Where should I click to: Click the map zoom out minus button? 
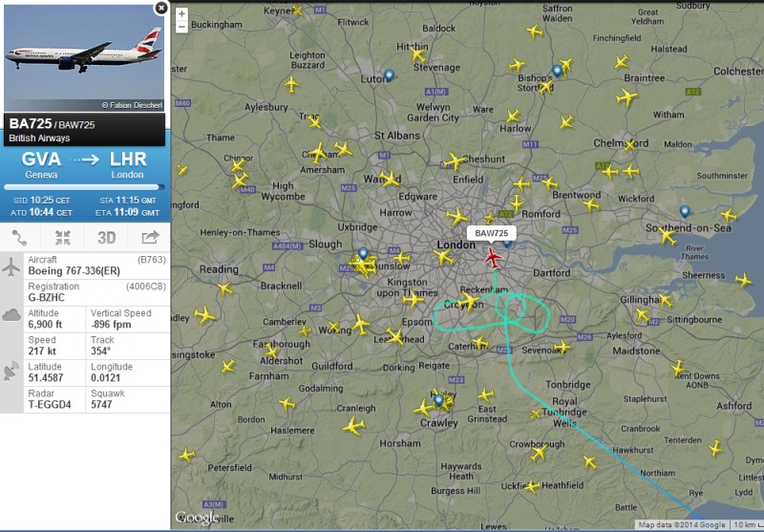pyautogui.click(x=181, y=27)
